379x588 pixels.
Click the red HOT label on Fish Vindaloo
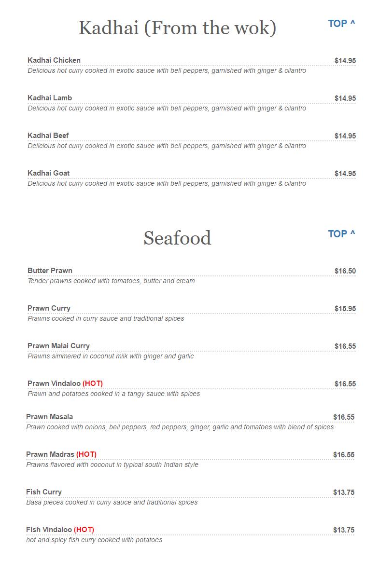tap(84, 530)
